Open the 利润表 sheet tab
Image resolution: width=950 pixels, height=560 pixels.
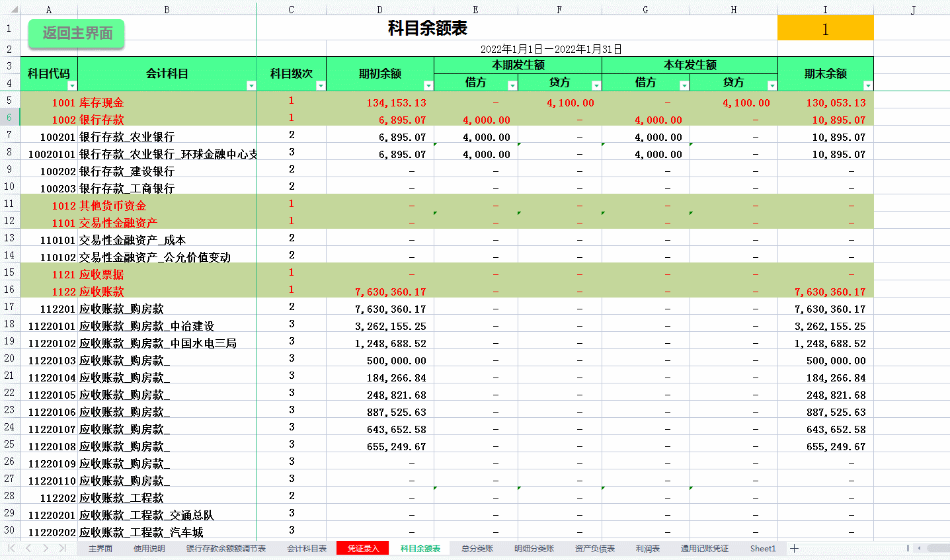646,548
